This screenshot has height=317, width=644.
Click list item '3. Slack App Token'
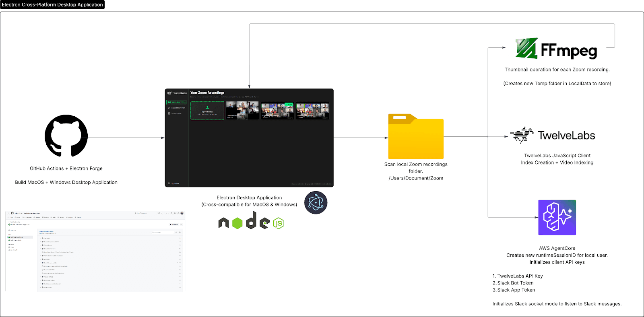coord(514,290)
